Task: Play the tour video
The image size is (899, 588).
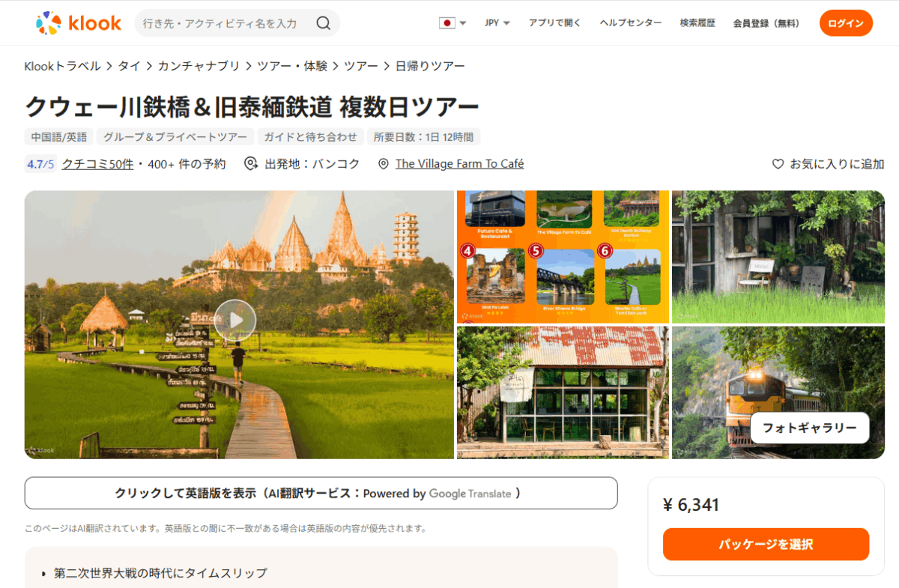Action: coord(235,321)
